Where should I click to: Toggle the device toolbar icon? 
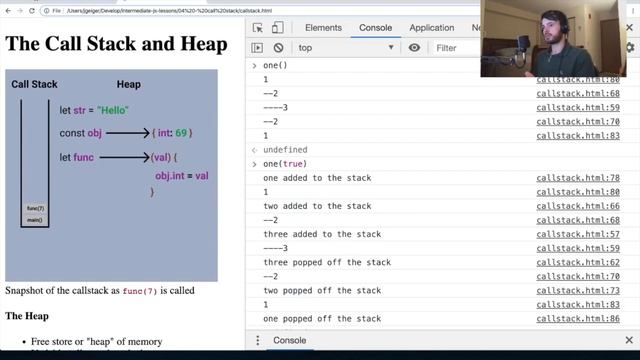pyautogui.click(x=278, y=28)
